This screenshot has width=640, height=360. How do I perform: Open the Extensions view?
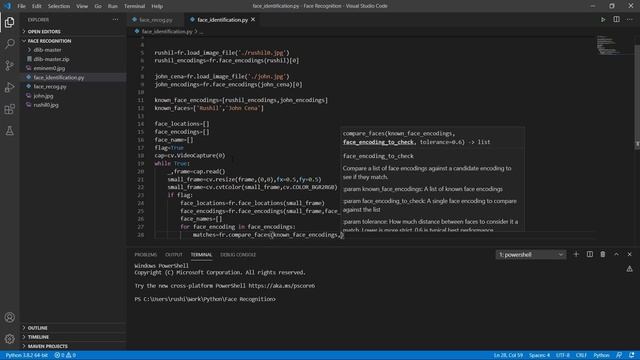point(9,109)
